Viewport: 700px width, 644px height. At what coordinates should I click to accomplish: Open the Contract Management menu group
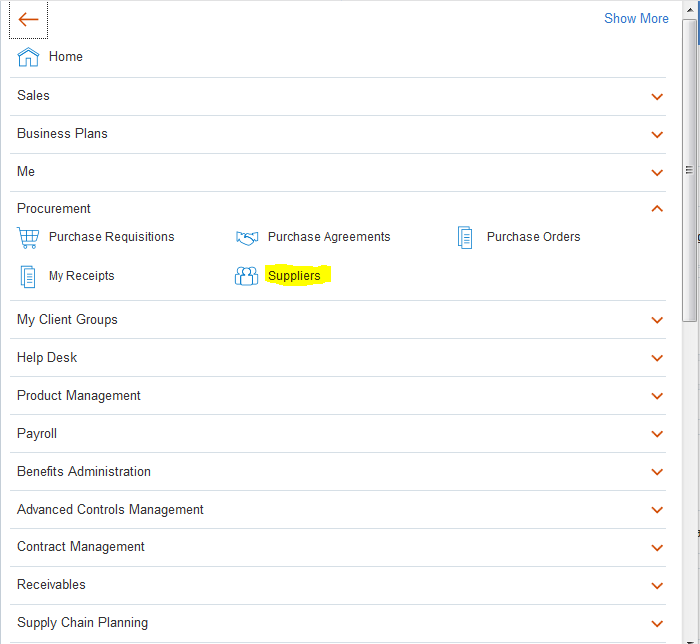pos(338,547)
